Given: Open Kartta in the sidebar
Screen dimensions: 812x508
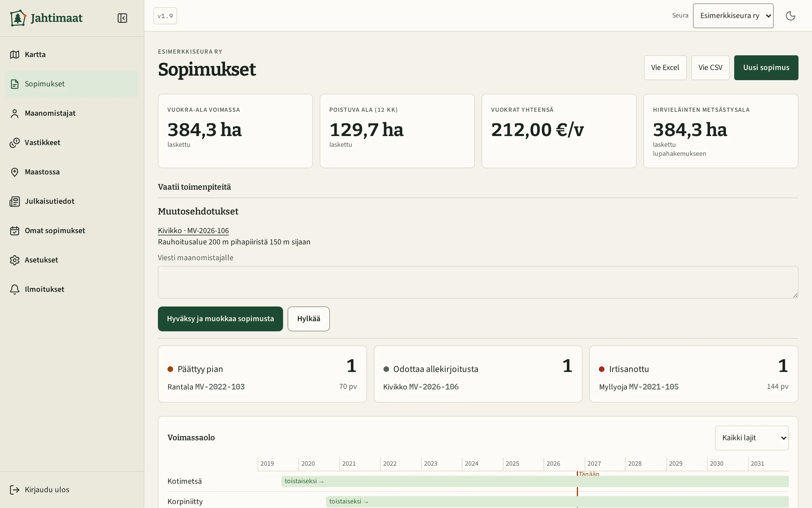Looking at the screenshot, I should [x=72, y=54].
